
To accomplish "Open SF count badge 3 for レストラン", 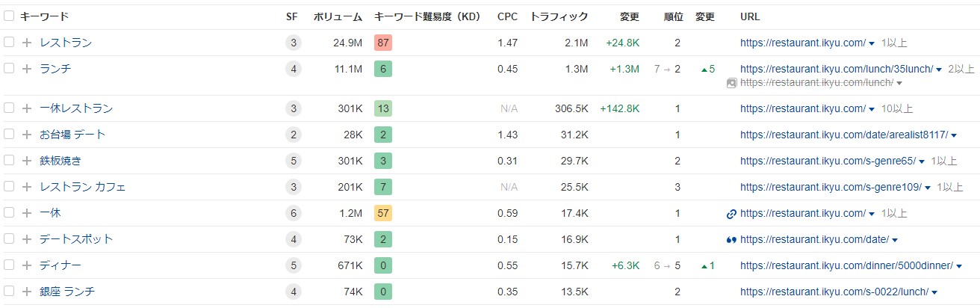I will click(293, 43).
